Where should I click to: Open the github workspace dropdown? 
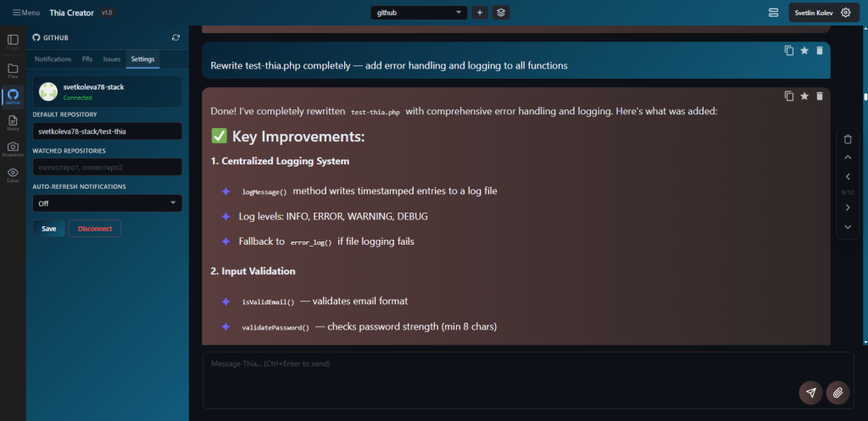click(419, 12)
